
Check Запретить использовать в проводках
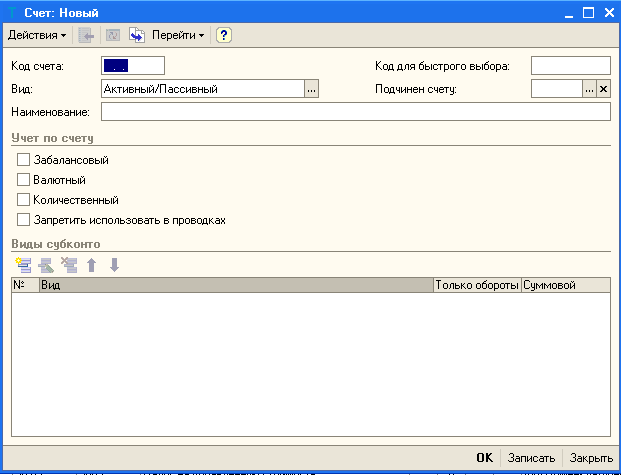coord(23,220)
